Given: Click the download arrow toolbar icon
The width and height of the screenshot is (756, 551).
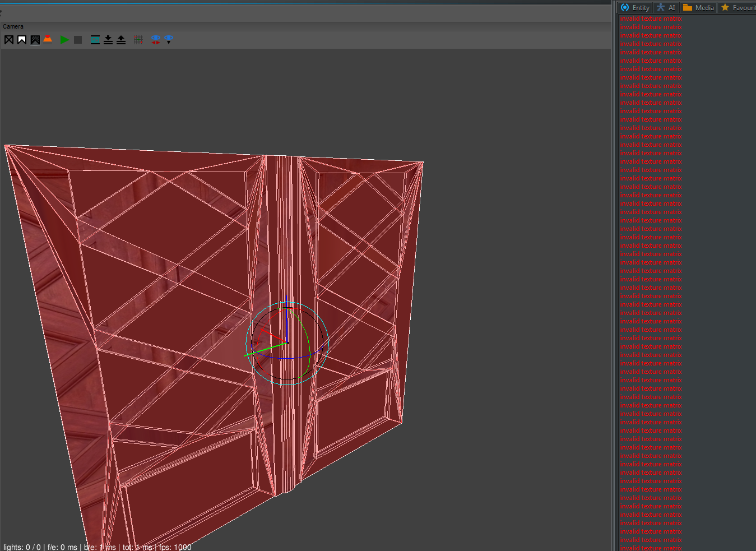Looking at the screenshot, I should (x=108, y=40).
